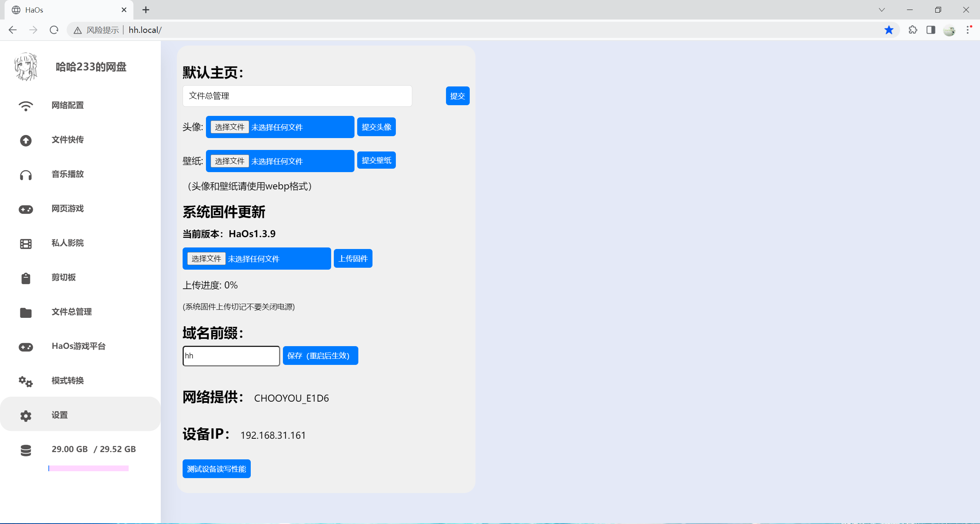Open 文件总管理 menu item in sidebar

(80, 312)
